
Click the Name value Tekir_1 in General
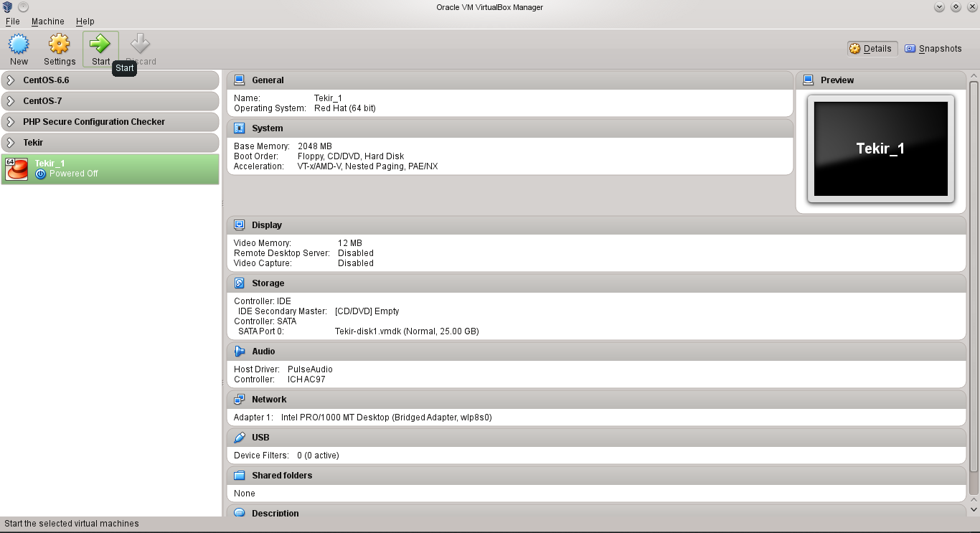click(x=328, y=98)
